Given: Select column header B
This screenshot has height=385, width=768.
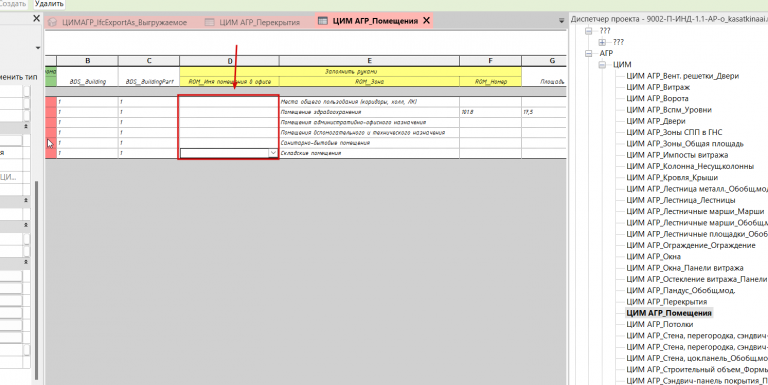Looking at the screenshot, I should click(x=88, y=61).
